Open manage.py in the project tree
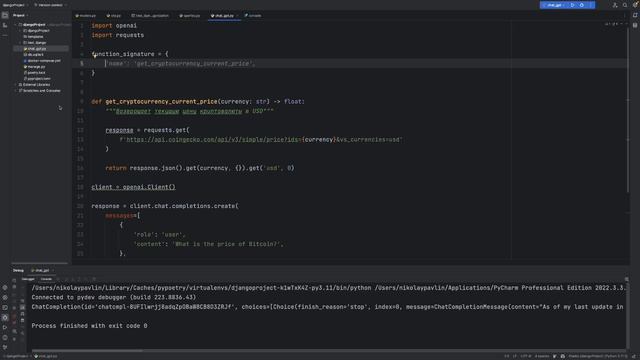Image resolution: width=640 pixels, height=360 pixels. 35,67
